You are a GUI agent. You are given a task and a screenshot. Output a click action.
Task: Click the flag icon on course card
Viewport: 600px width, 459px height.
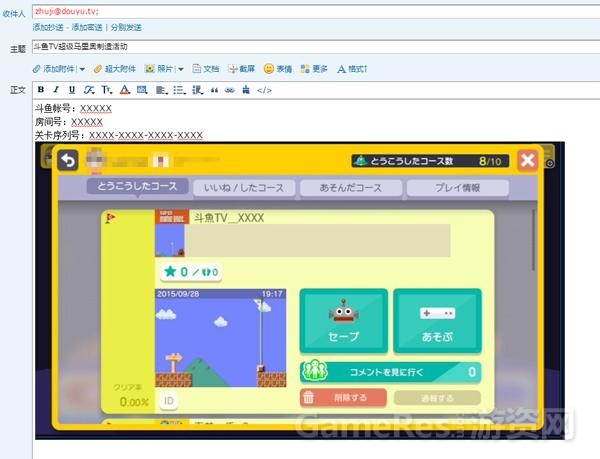[110, 218]
